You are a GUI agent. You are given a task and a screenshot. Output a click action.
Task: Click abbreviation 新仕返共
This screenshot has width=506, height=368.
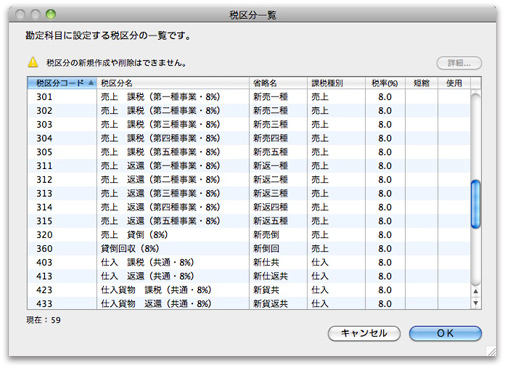coord(270,276)
